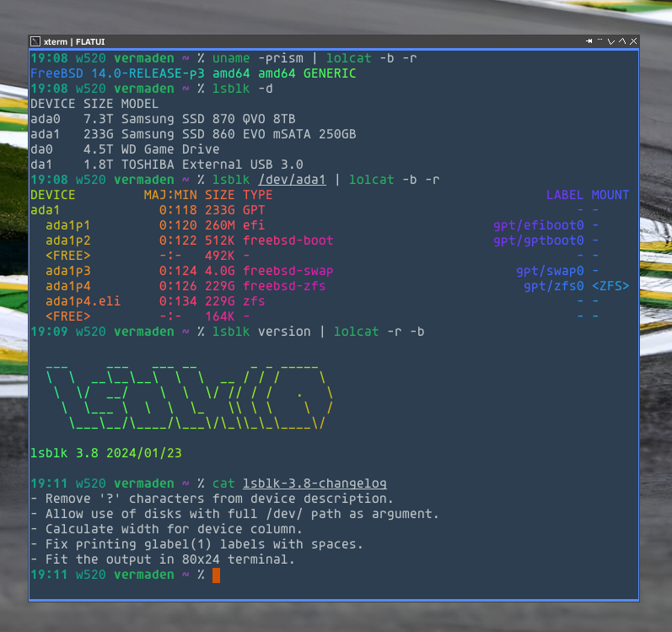Click the 'gpt/efiboot0' label
The image size is (672, 632).
[538, 225]
